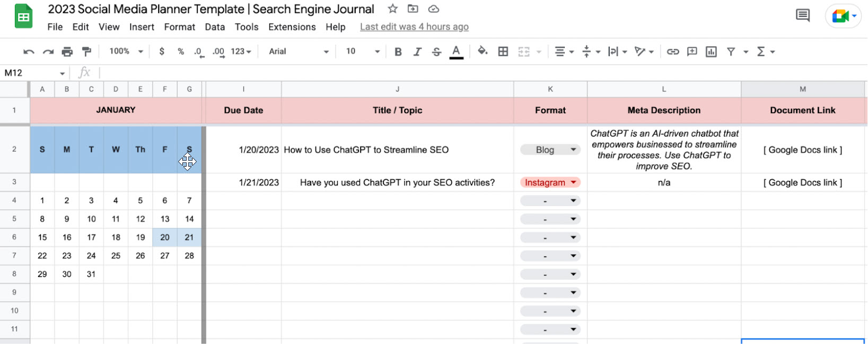This screenshot has width=868, height=347.
Task: Select the column J header
Action: [397, 89]
